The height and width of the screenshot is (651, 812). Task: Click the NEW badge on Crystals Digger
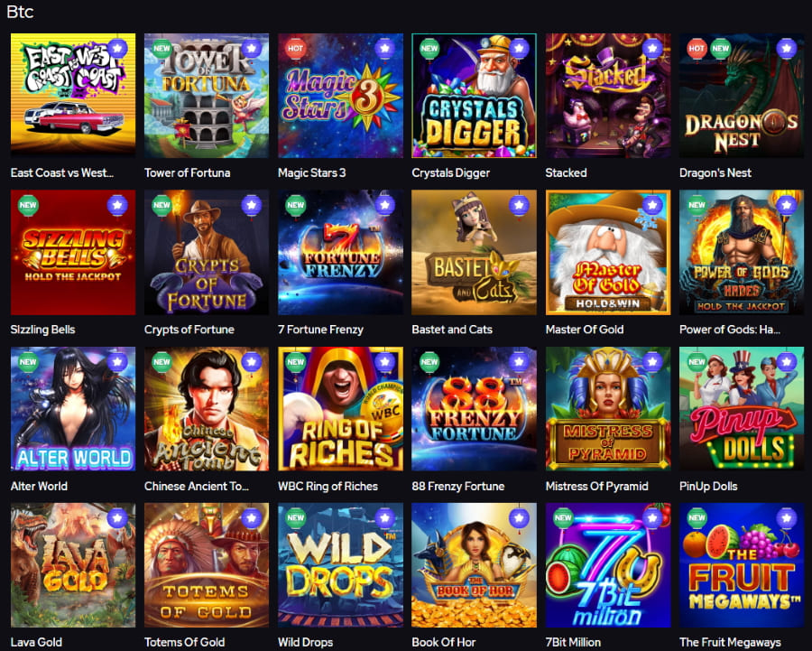[x=429, y=49]
